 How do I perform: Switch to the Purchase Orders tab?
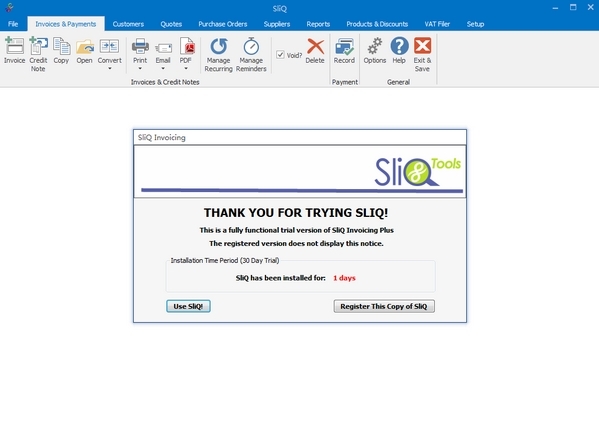pos(223,24)
